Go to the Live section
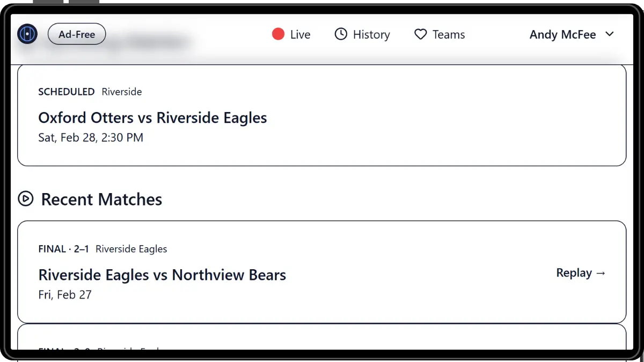The width and height of the screenshot is (644, 362). (x=300, y=34)
